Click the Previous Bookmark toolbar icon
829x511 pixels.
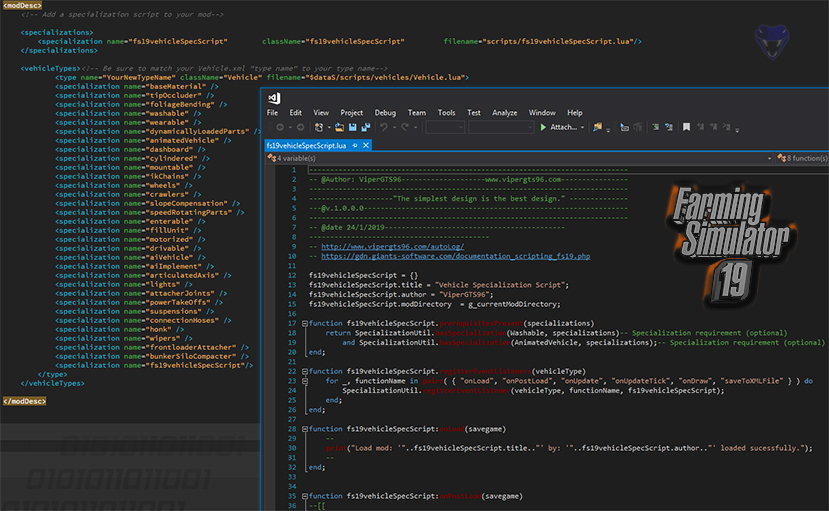701,127
